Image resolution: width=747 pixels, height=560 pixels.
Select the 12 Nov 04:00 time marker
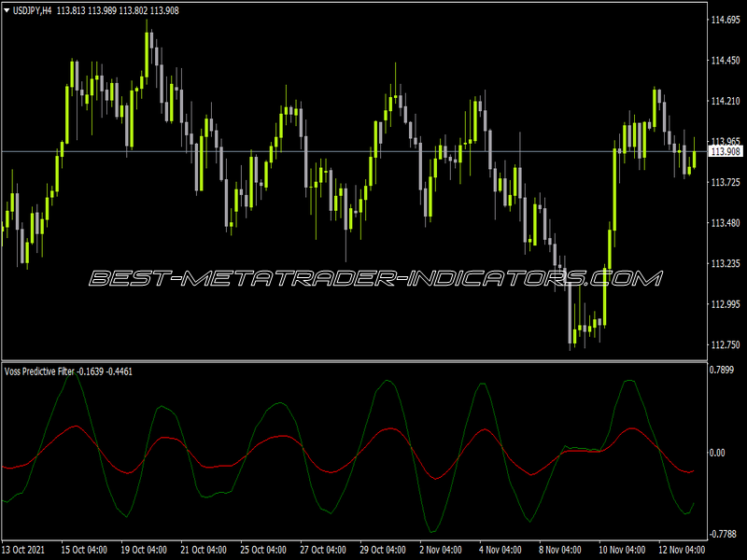pyautogui.click(x=682, y=550)
